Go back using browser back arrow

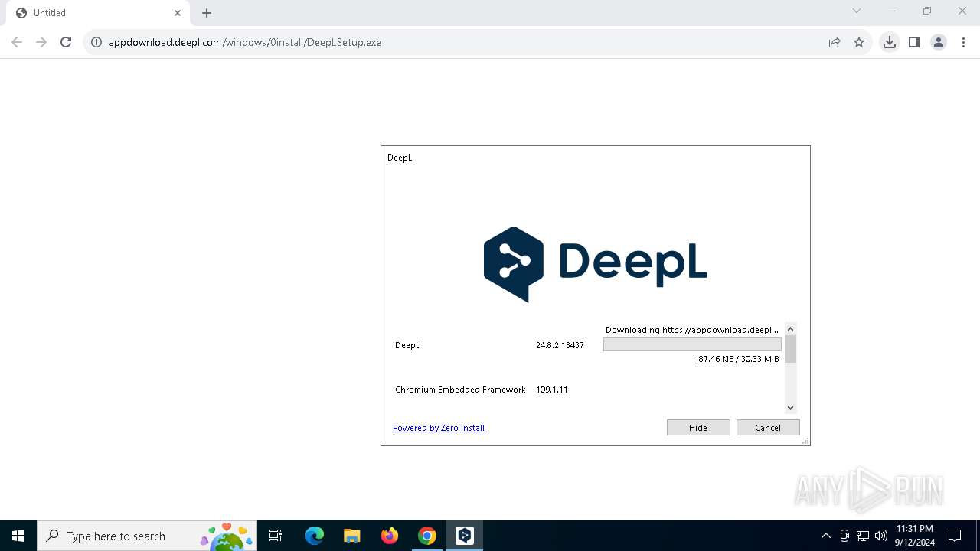pos(17,42)
